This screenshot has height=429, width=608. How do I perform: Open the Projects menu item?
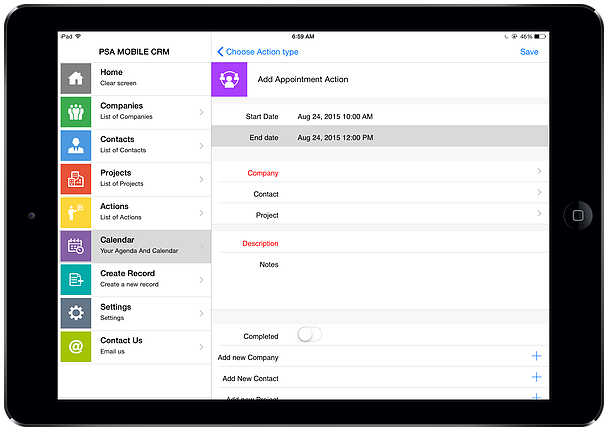[136, 179]
